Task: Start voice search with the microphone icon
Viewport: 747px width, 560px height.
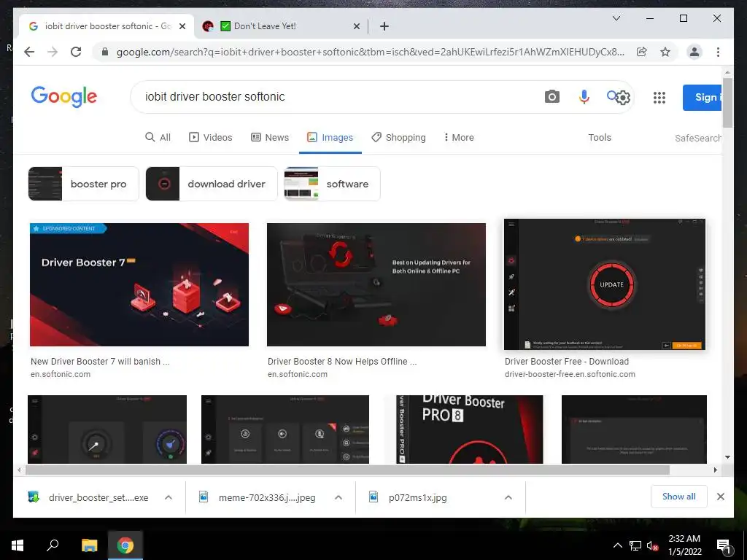Action: point(584,97)
